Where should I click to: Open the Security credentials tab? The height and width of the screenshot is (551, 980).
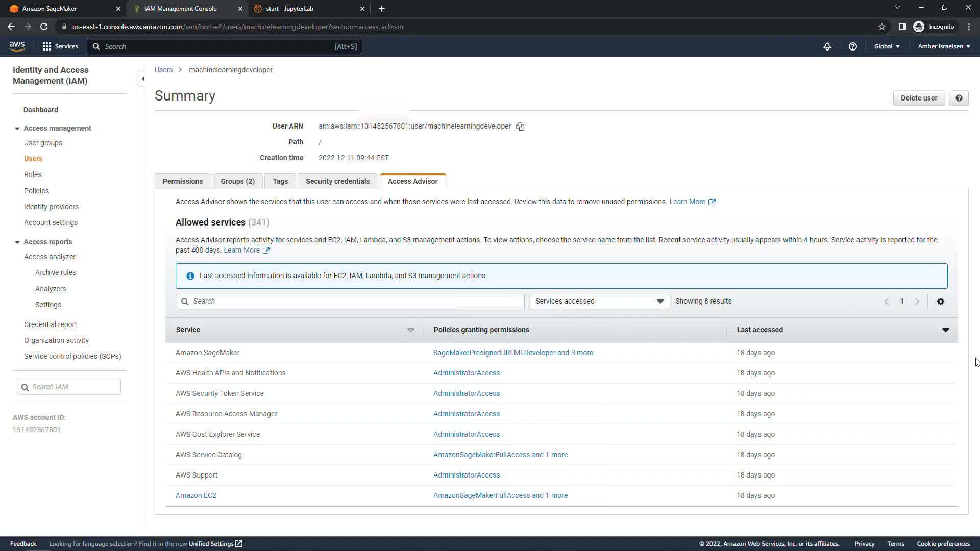(x=337, y=181)
